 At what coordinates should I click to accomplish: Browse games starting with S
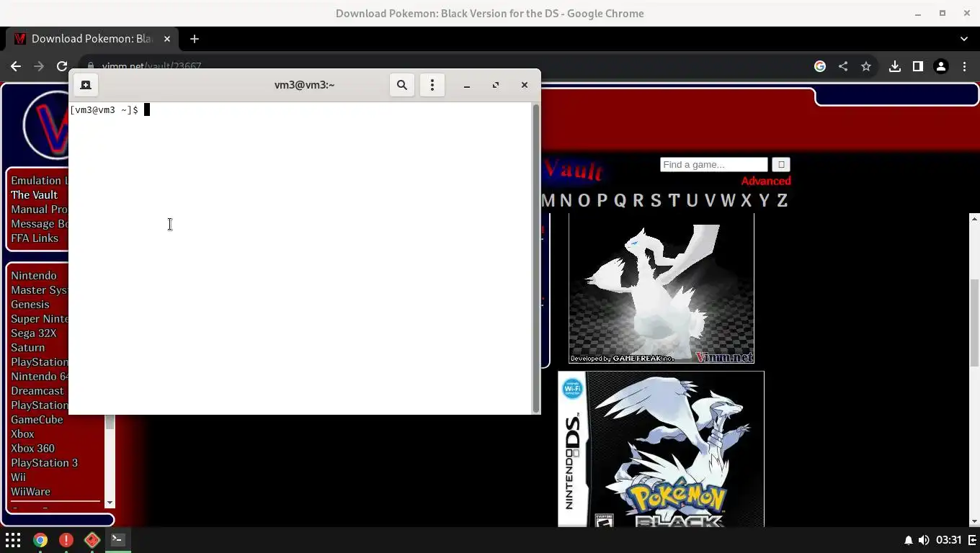[x=656, y=201]
